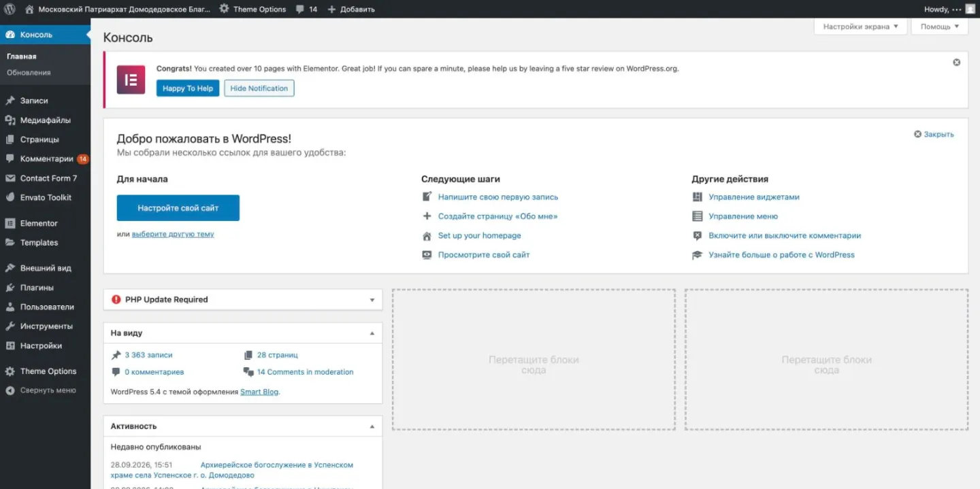Click the Внешний вид brush icon
This screenshot has width=980, height=489.
(10, 268)
